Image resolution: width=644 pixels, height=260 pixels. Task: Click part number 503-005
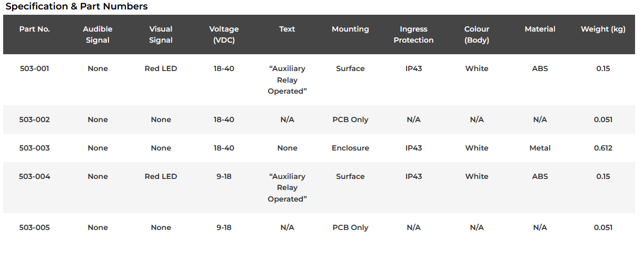pos(34,227)
